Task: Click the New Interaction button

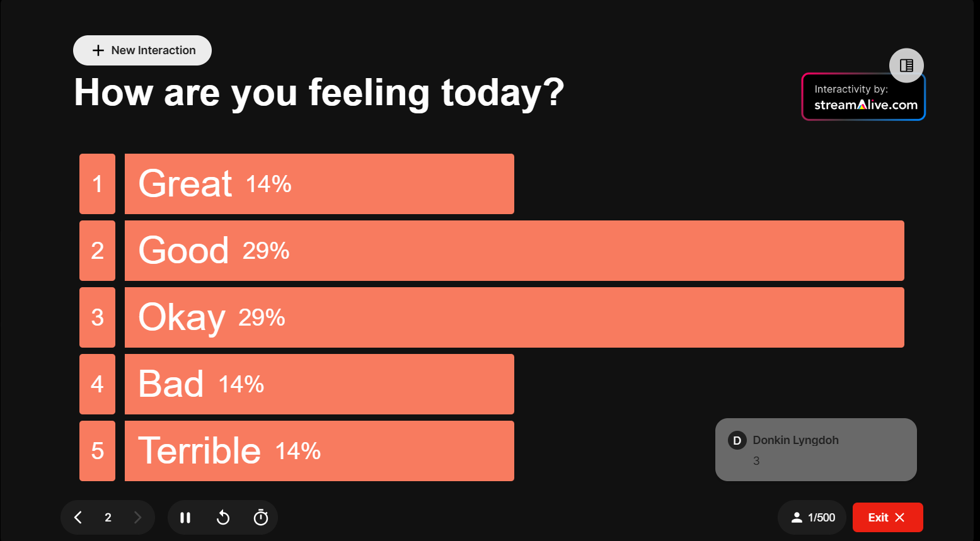Action: pyautogui.click(x=142, y=50)
